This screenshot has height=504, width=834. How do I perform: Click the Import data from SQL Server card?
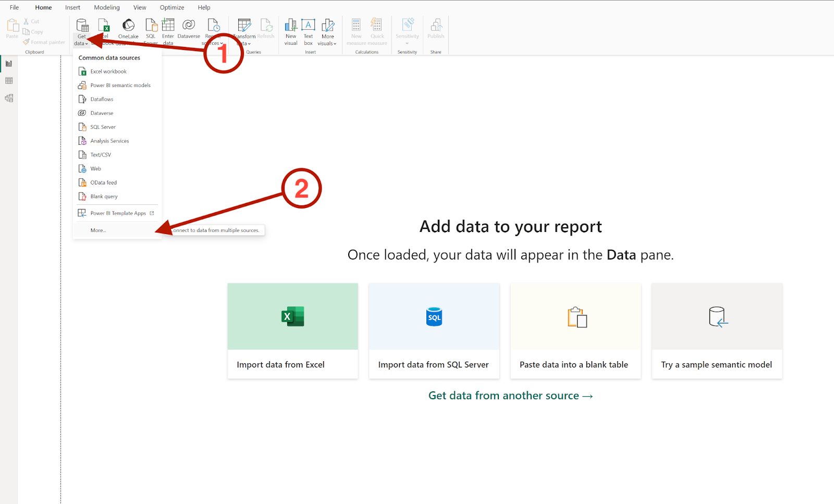click(434, 331)
